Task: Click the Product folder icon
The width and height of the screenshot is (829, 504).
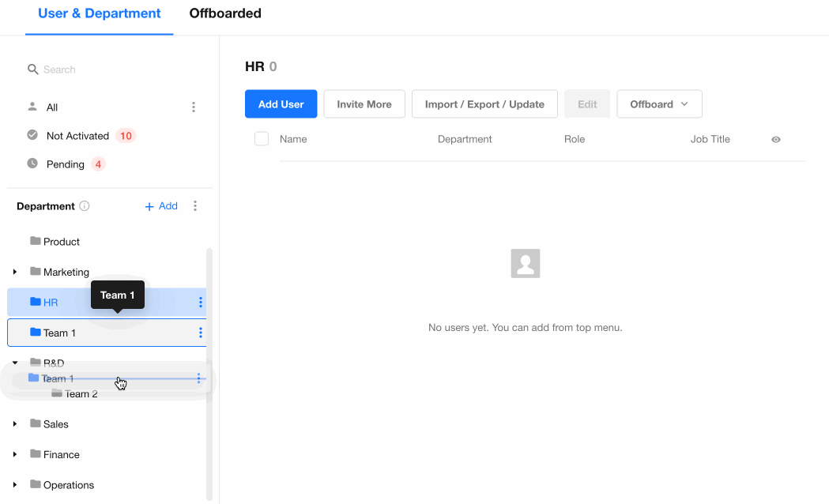Action: [36, 241]
